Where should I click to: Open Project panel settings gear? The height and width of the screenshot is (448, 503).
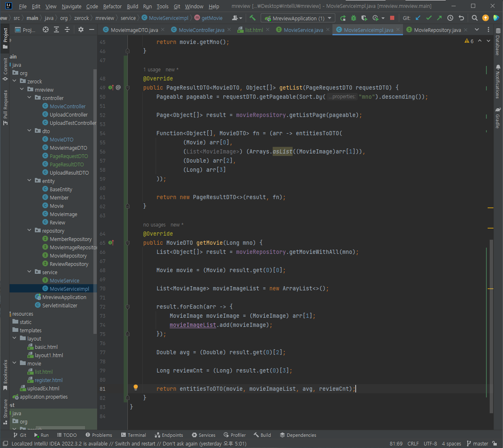[x=81, y=29]
